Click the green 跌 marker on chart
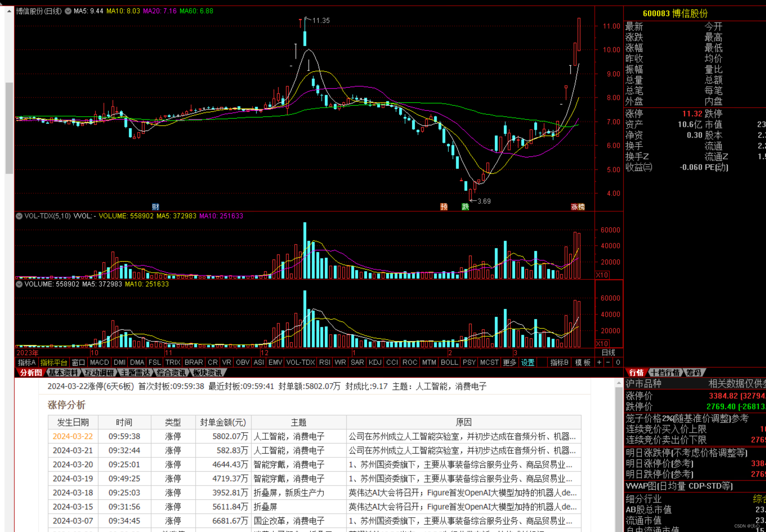The height and width of the screenshot is (532, 766). click(465, 207)
